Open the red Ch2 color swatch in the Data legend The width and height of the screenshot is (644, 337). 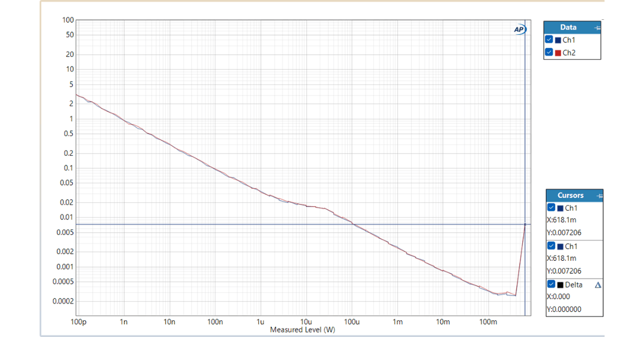(558, 53)
